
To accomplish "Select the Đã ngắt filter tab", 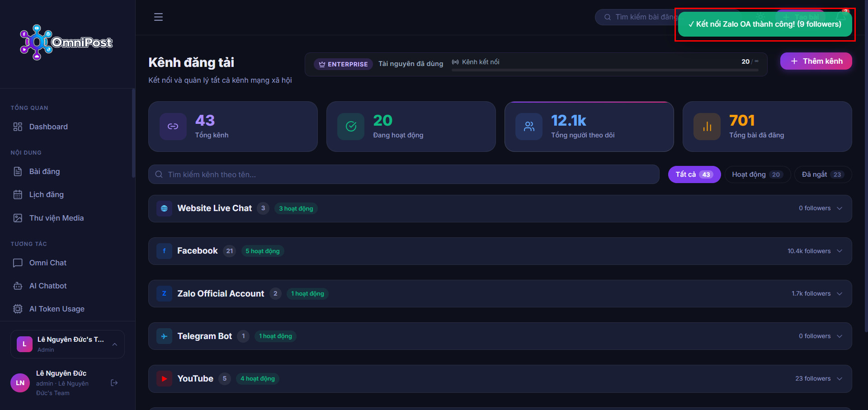I will (823, 174).
